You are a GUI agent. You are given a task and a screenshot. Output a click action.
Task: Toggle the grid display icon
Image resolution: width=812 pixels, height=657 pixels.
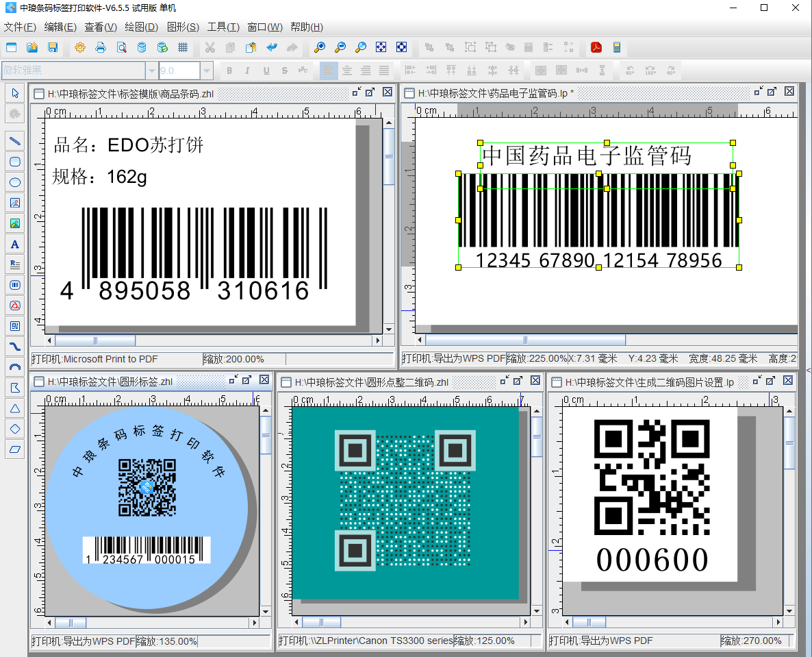[x=183, y=47]
